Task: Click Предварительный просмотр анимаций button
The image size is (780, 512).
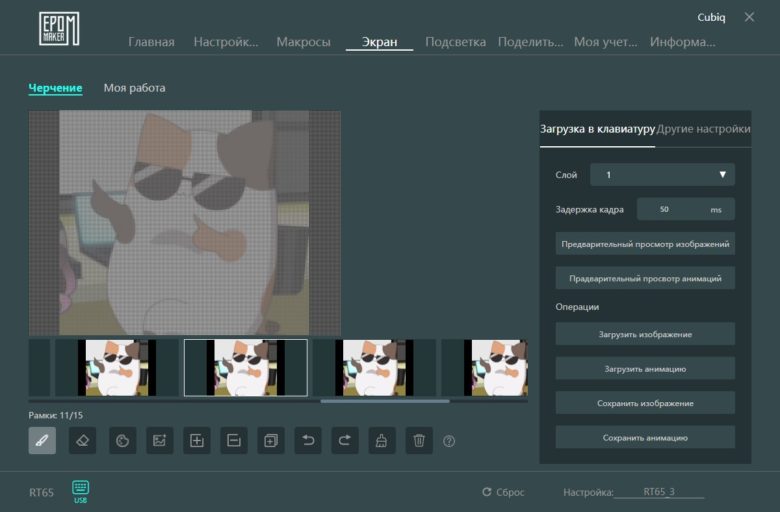Action: [645, 279]
